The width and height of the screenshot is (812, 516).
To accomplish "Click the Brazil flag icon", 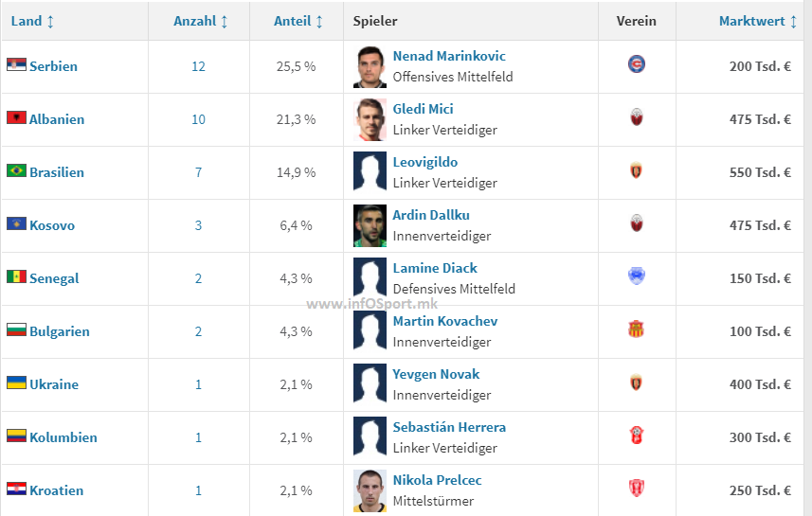I will tap(16, 171).
